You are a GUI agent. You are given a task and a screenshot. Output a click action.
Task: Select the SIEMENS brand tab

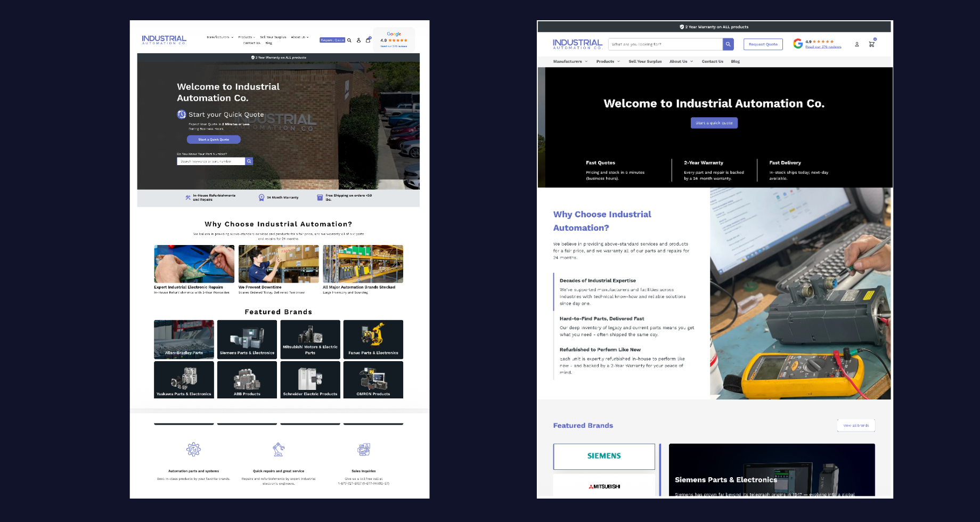(604, 456)
